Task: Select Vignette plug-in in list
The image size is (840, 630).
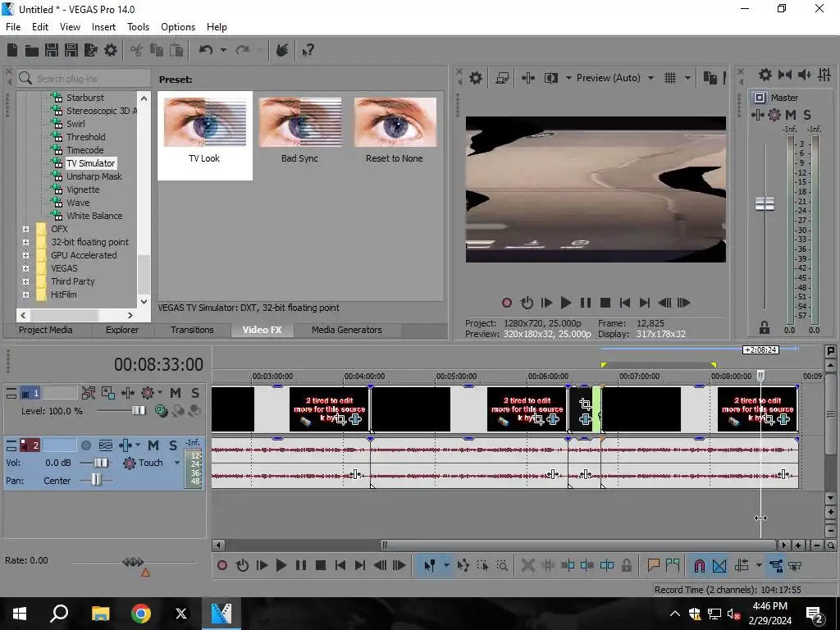Action: pos(83,189)
